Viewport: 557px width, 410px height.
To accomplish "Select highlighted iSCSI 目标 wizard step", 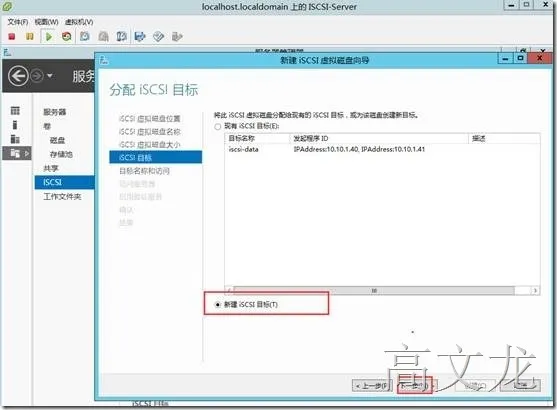I will [x=156, y=157].
